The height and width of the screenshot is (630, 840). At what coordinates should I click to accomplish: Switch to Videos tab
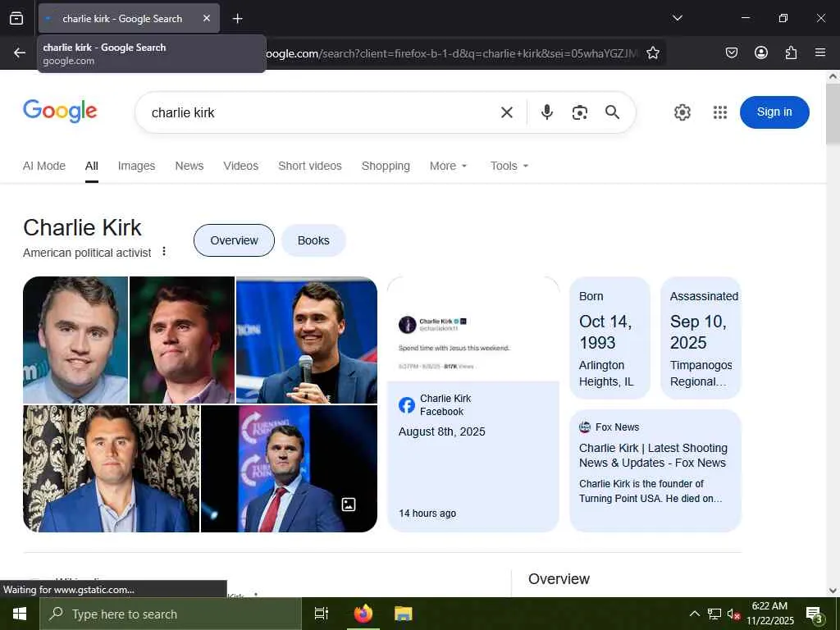tap(240, 166)
